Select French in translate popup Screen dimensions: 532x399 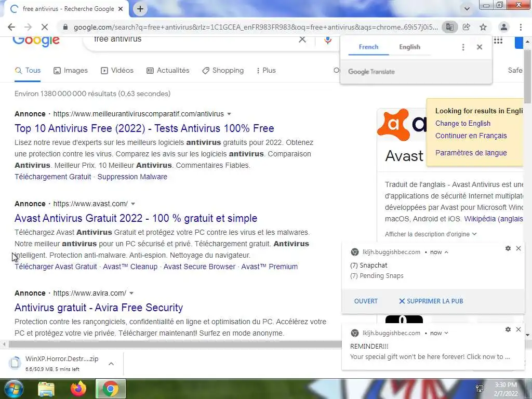[368, 47]
